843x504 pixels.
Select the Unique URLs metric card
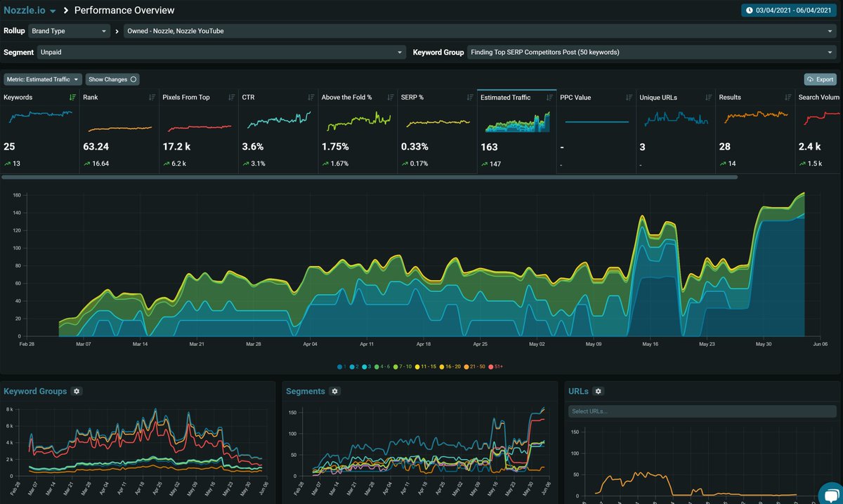coord(674,131)
